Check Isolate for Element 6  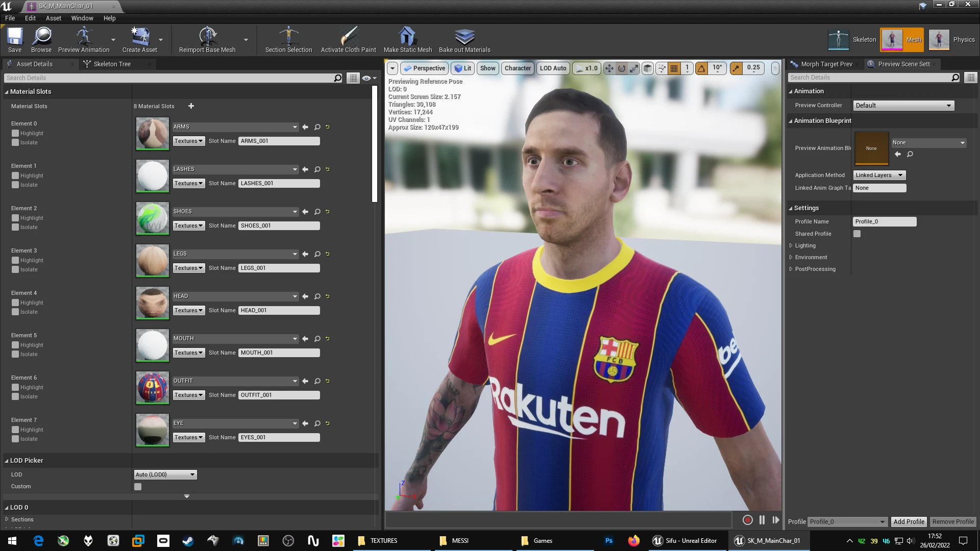[15, 396]
